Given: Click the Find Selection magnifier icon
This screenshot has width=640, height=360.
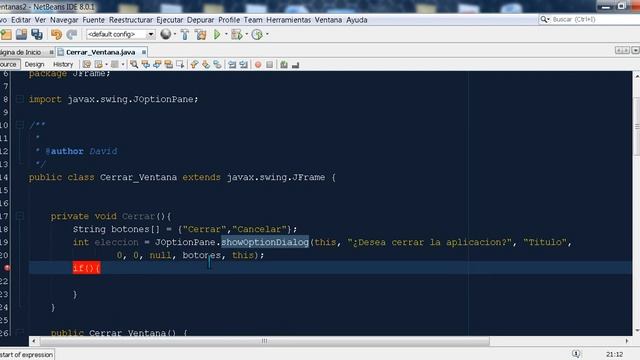Looking at the screenshot, I should 134,64.
